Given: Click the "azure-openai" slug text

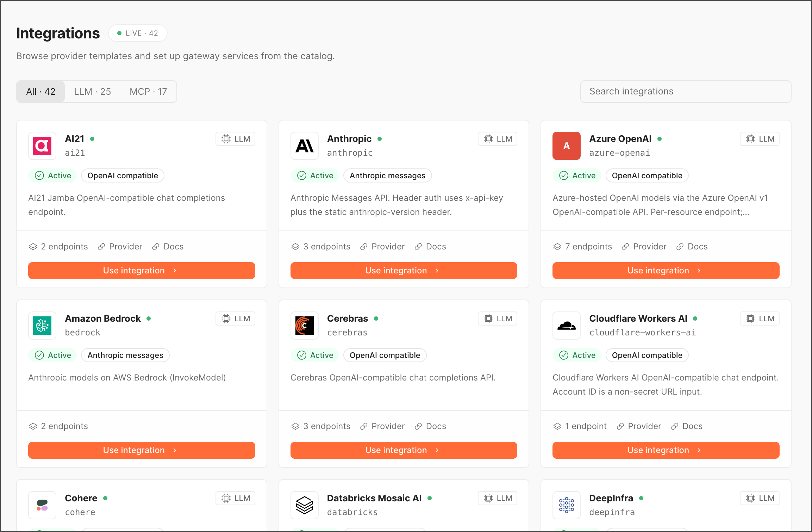Looking at the screenshot, I should click(x=620, y=153).
